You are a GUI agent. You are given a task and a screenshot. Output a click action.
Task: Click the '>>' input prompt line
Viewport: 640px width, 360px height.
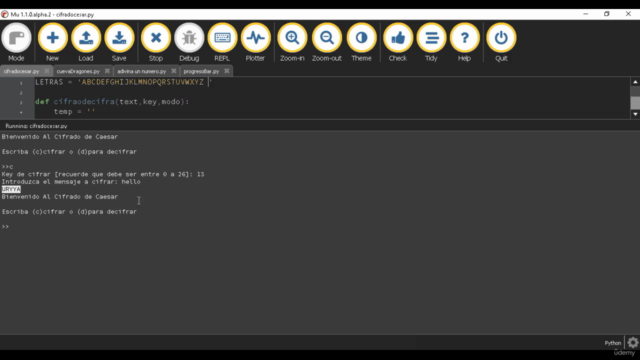[x=5, y=227]
